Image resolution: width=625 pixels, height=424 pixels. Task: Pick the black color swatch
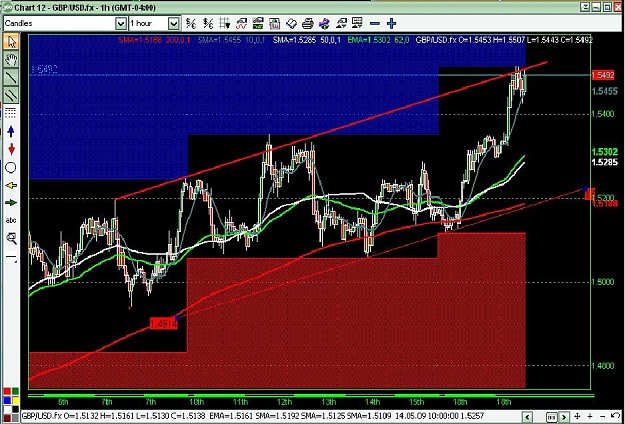15,409
